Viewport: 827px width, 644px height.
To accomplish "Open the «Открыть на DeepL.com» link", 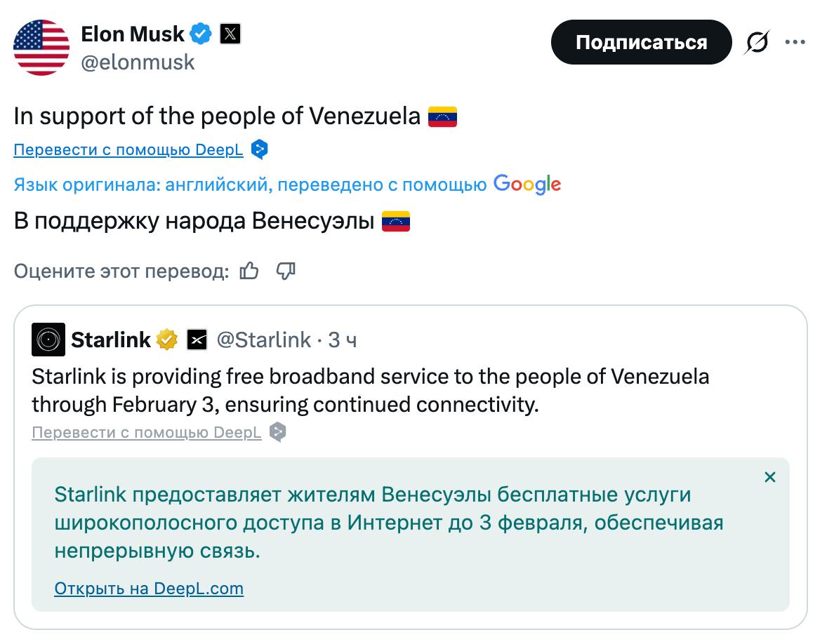I will coord(148,589).
